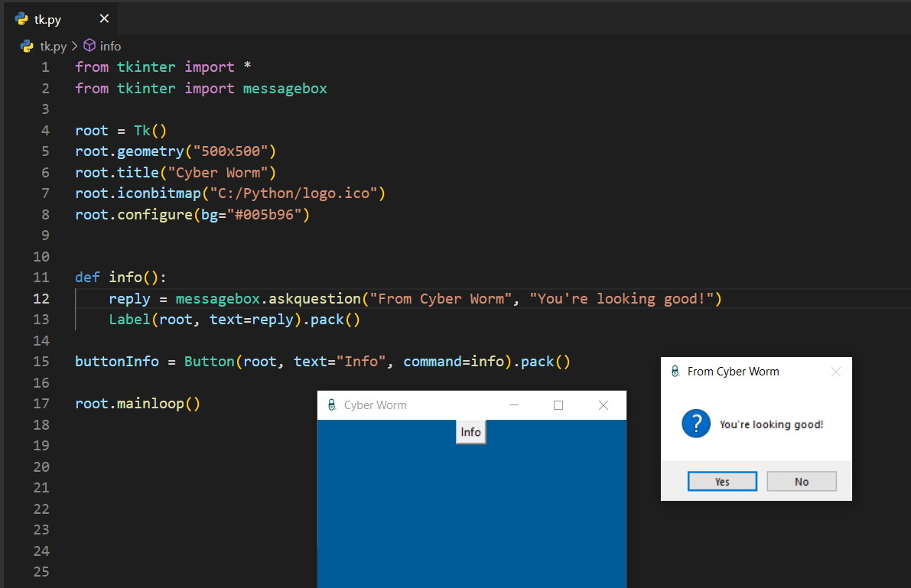The height and width of the screenshot is (588, 911).
Task: Click the blue question mark dialog icon
Action: [696, 424]
